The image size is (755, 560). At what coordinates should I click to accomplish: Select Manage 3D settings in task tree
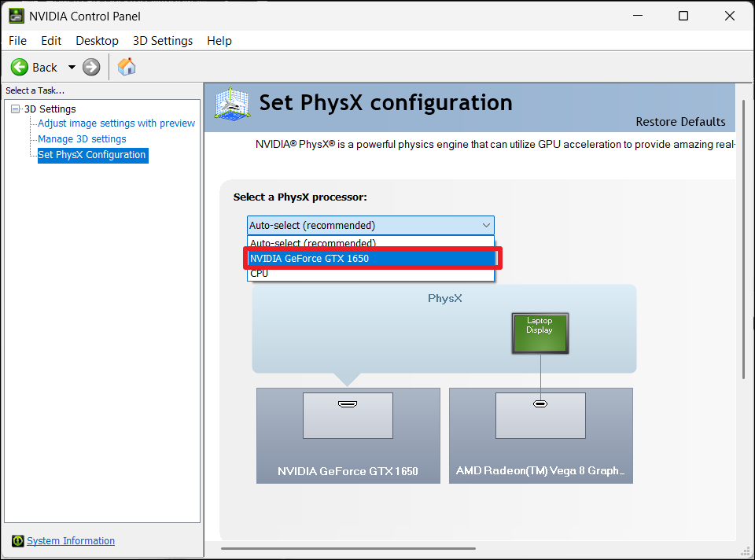point(82,139)
